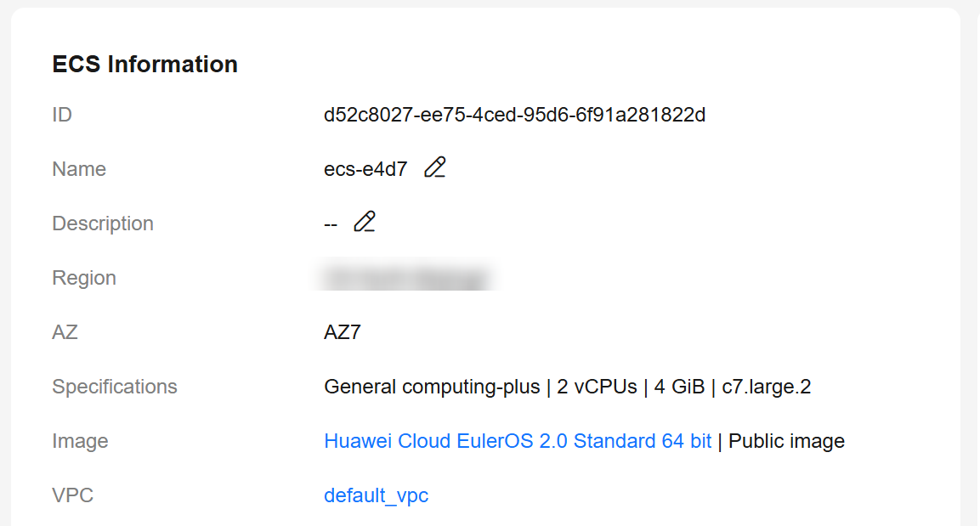
Task: Click the Region field label
Action: (84, 278)
